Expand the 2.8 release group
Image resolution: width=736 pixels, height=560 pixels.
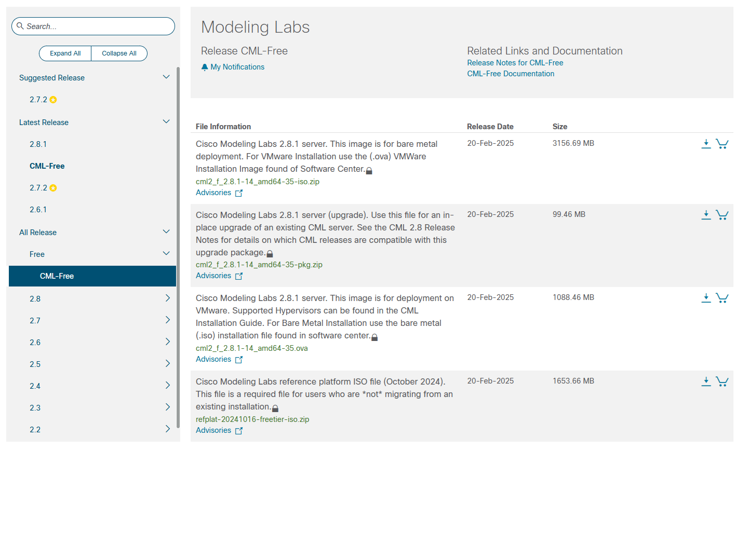[167, 298]
